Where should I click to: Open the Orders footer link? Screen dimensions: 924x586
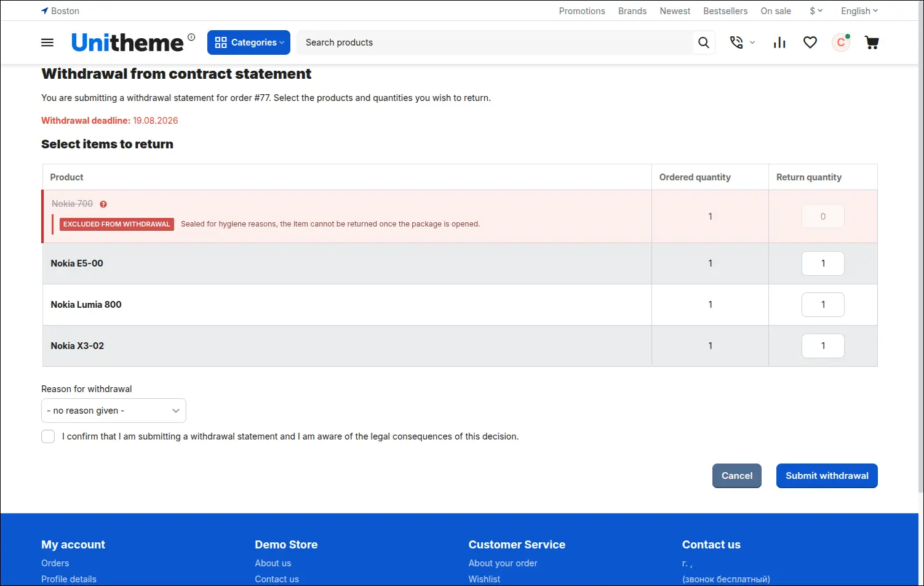pos(55,563)
